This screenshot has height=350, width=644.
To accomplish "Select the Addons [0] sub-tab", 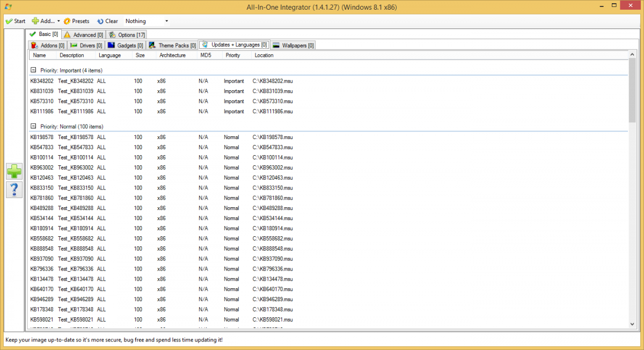I will click(48, 45).
